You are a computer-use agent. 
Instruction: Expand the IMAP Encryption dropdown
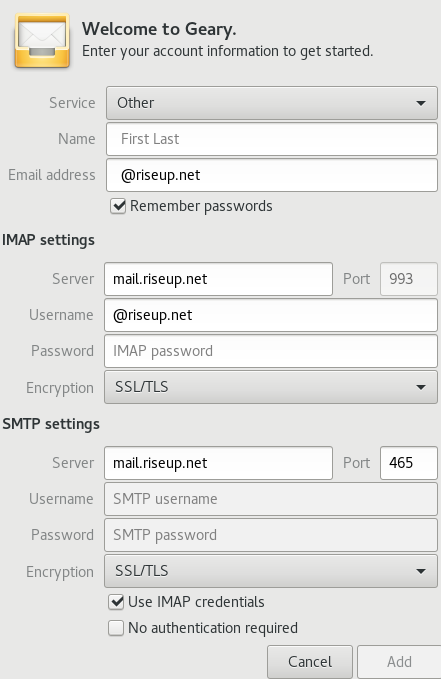[x=271, y=387]
